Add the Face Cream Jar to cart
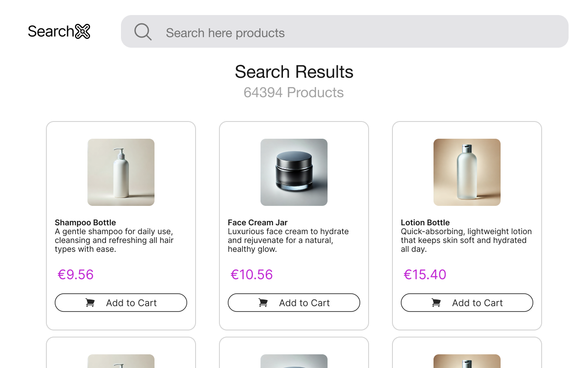 pos(294,303)
